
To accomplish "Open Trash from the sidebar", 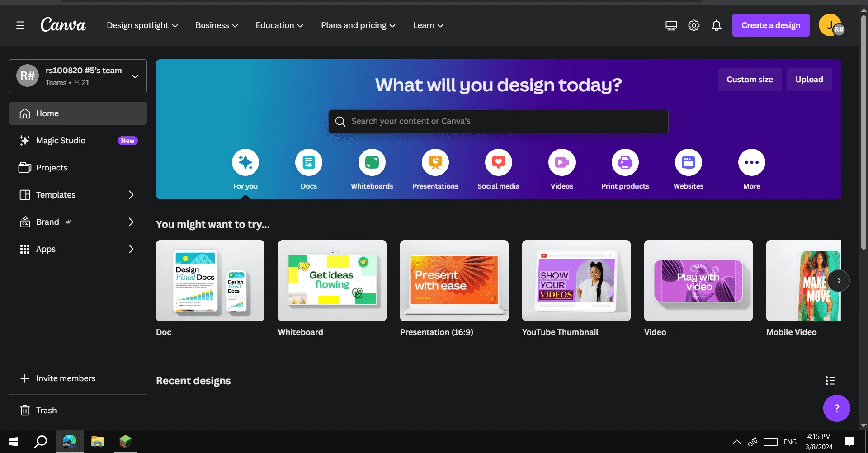I will [x=78, y=410].
